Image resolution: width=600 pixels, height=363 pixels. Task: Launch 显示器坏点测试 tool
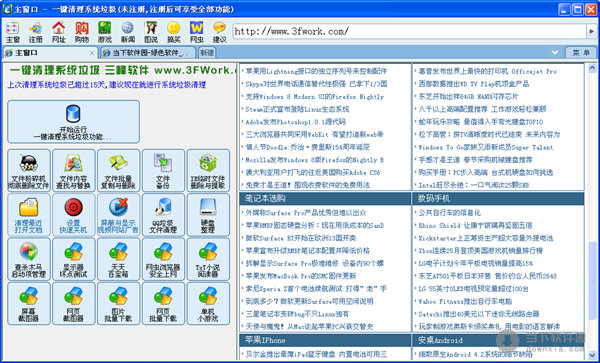(73, 259)
